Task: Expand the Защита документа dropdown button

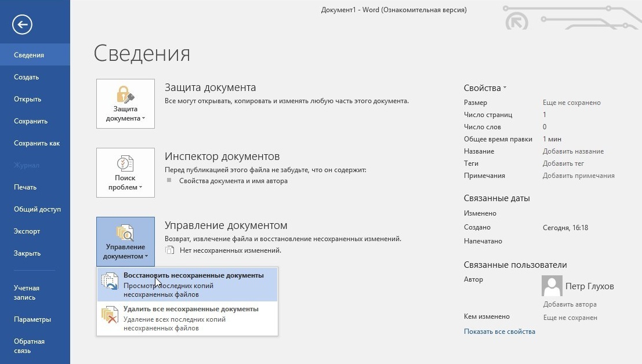Action: [125, 104]
